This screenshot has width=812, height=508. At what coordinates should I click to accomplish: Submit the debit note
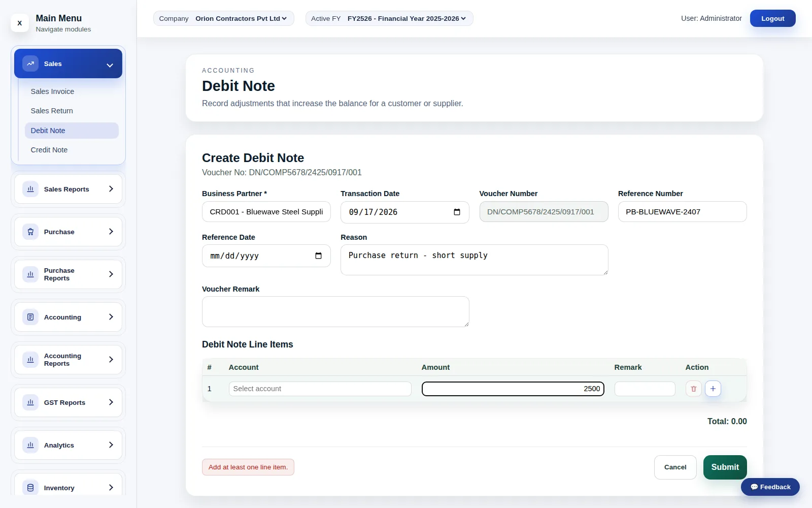pos(725,467)
